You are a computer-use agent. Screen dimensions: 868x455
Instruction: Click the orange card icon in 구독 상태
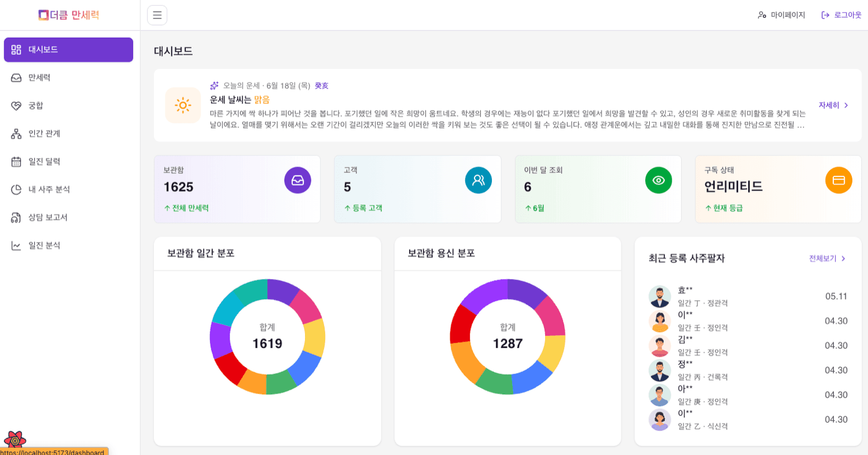[x=838, y=180]
